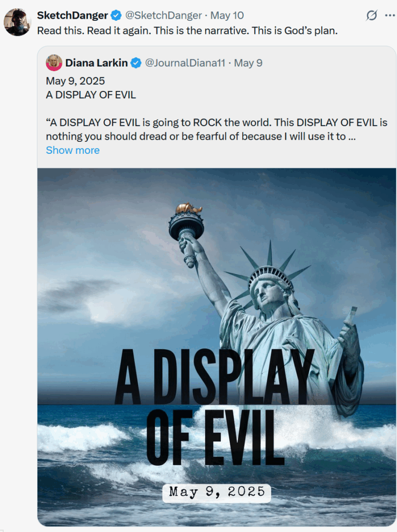Click the SketchDanger display name
397x532 pixels.
tap(72, 15)
